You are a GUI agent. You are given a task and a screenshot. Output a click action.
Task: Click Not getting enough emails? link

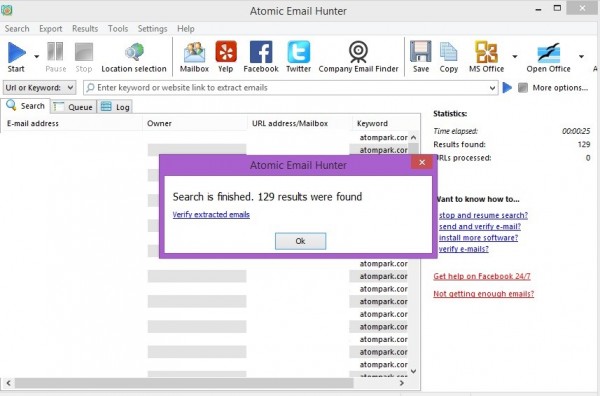tap(483, 294)
